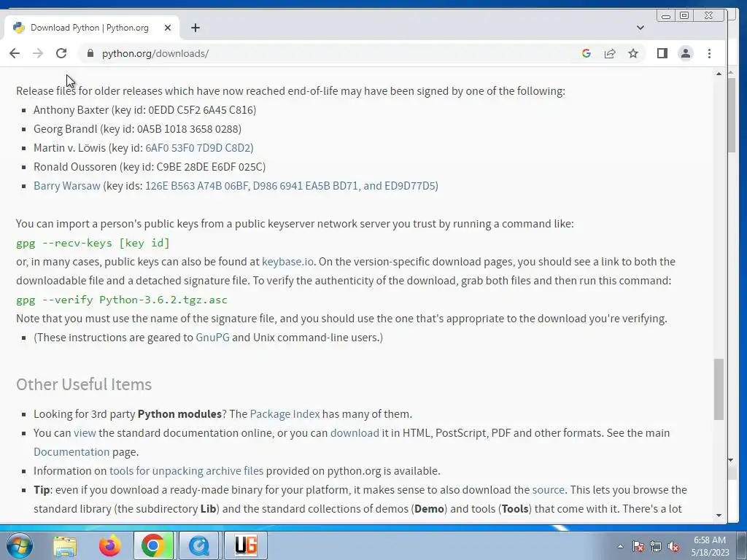Open the Barry Warsaw key ids link

[x=292, y=186]
